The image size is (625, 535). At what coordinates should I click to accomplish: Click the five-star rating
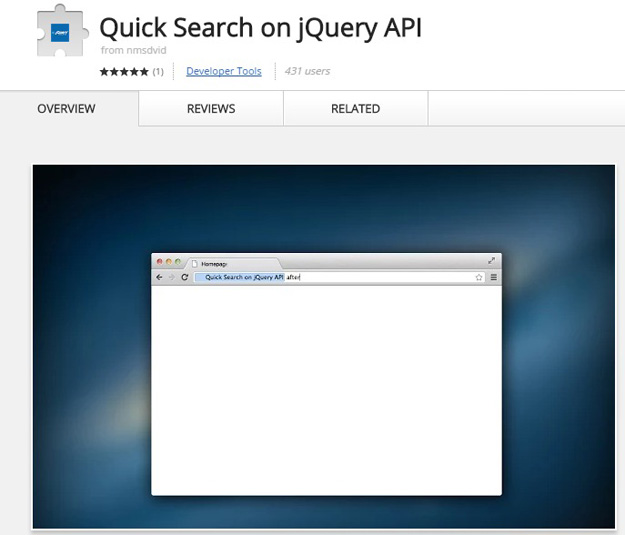coord(124,72)
